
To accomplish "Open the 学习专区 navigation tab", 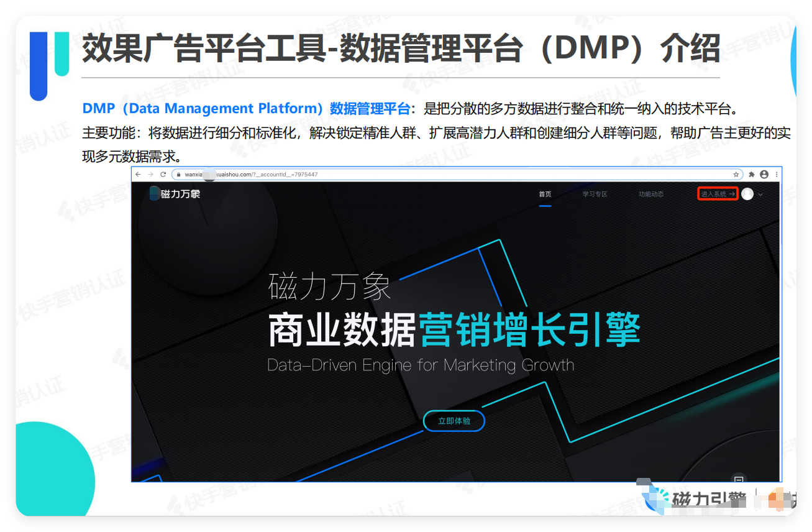I will (x=595, y=194).
